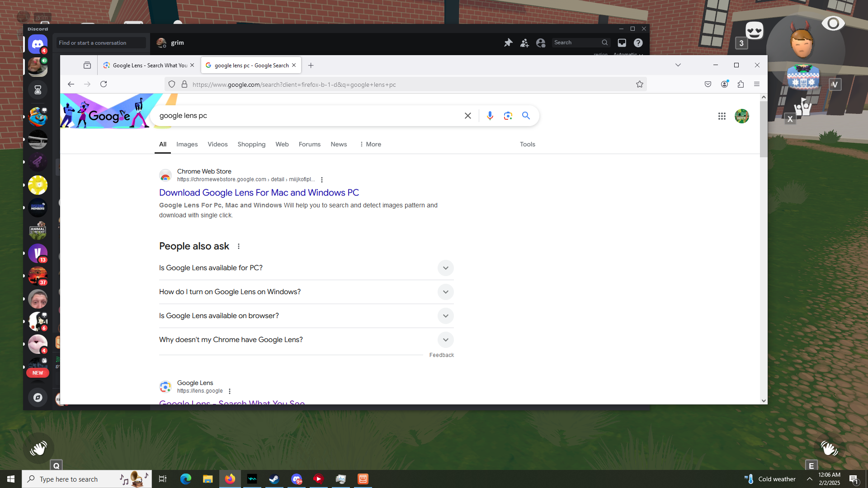Open Discord pinned messages

coord(508,42)
